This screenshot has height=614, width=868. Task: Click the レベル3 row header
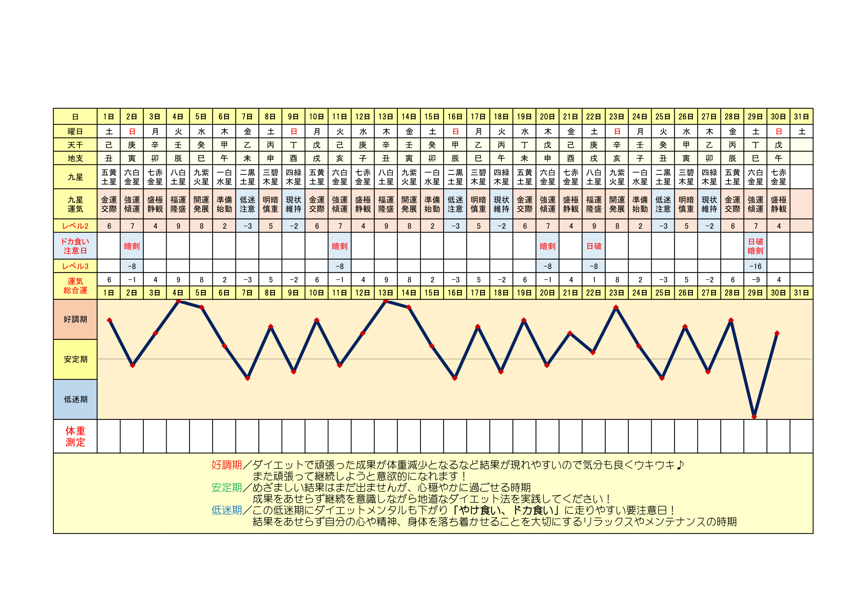click(75, 266)
